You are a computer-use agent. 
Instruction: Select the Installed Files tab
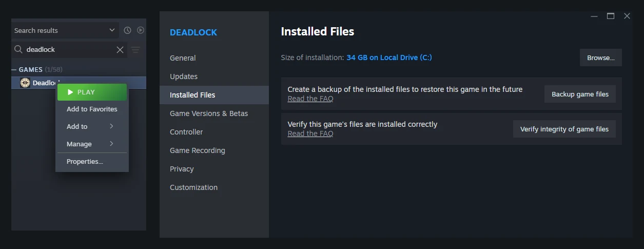pyautogui.click(x=214, y=95)
